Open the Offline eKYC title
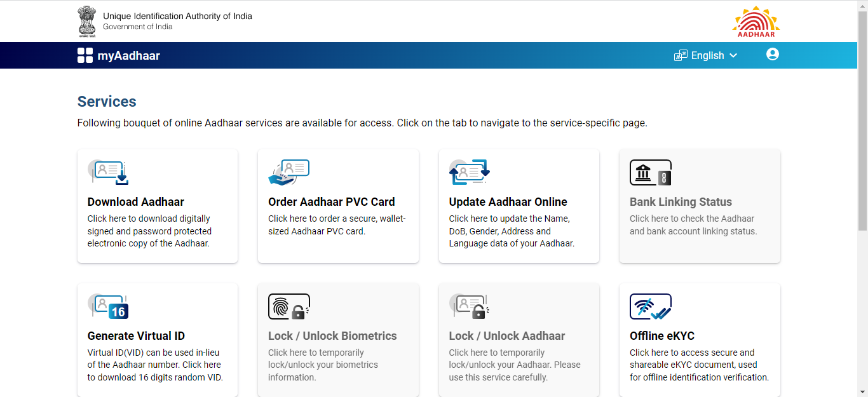 coord(662,336)
